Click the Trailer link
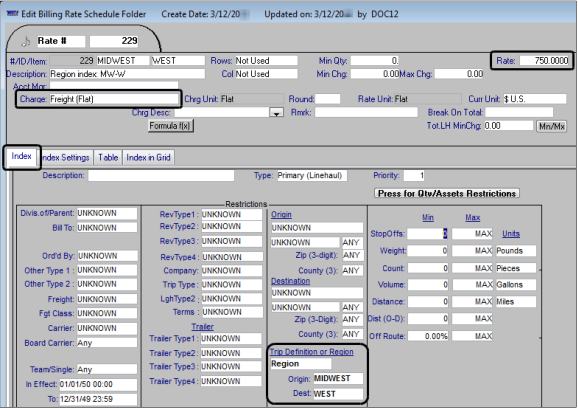This screenshot has height=408, width=578. pyautogui.click(x=202, y=327)
